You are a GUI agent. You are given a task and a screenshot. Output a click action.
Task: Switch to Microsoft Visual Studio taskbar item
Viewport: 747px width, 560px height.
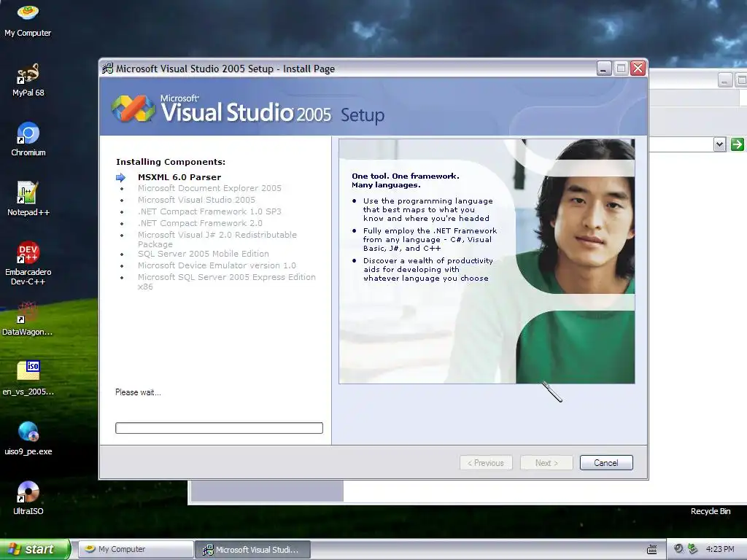click(x=253, y=549)
